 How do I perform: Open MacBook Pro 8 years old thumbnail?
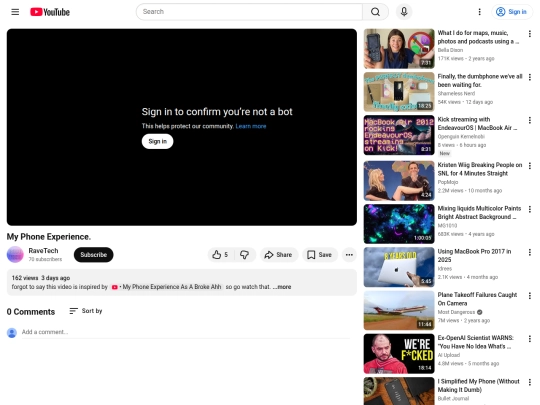point(399,267)
